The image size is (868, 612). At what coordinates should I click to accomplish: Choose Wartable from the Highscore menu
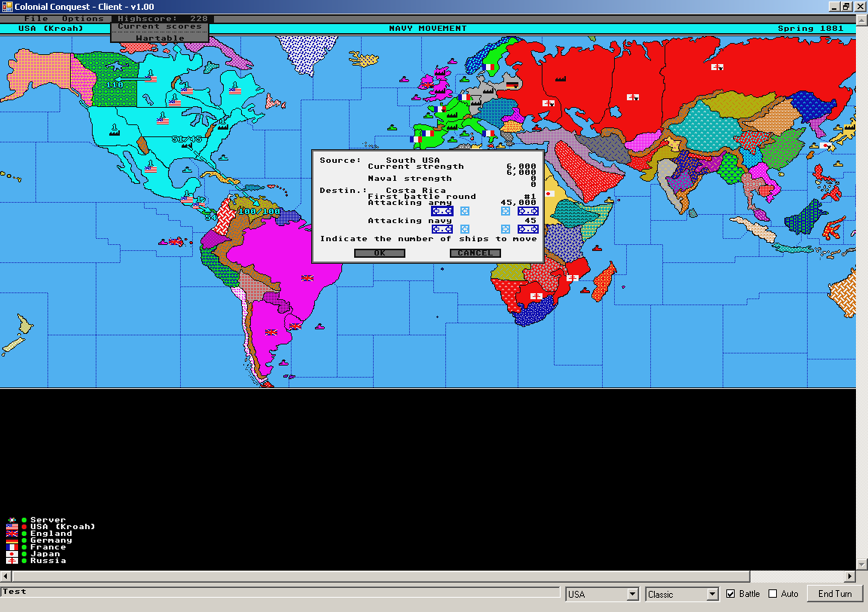(x=160, y=38)
